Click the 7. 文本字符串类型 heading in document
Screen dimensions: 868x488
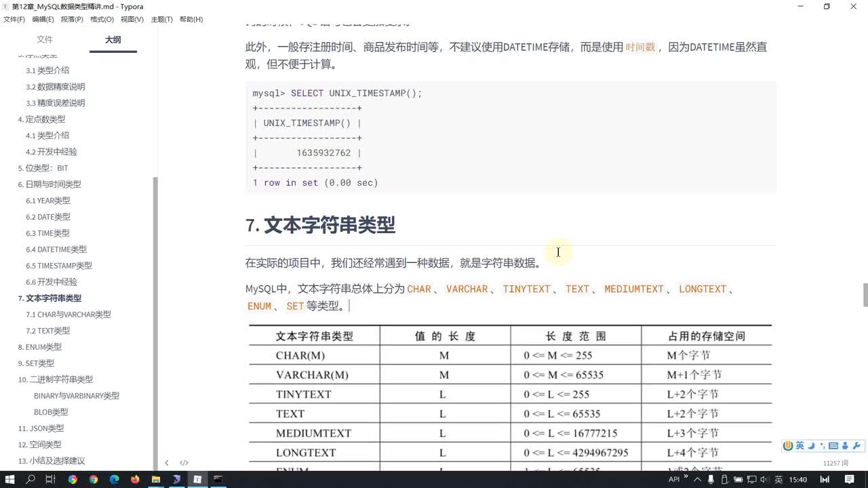[321, 225]
